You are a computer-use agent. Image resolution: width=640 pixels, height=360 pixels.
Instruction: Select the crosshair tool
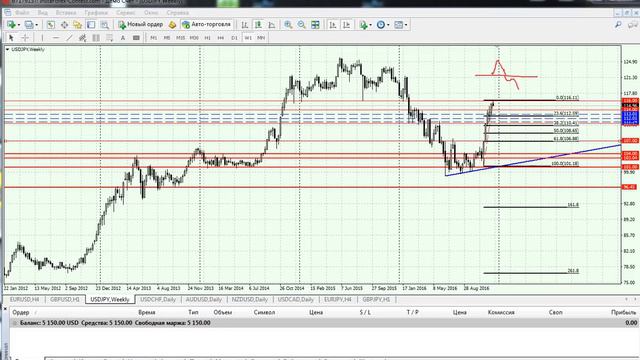24,38
